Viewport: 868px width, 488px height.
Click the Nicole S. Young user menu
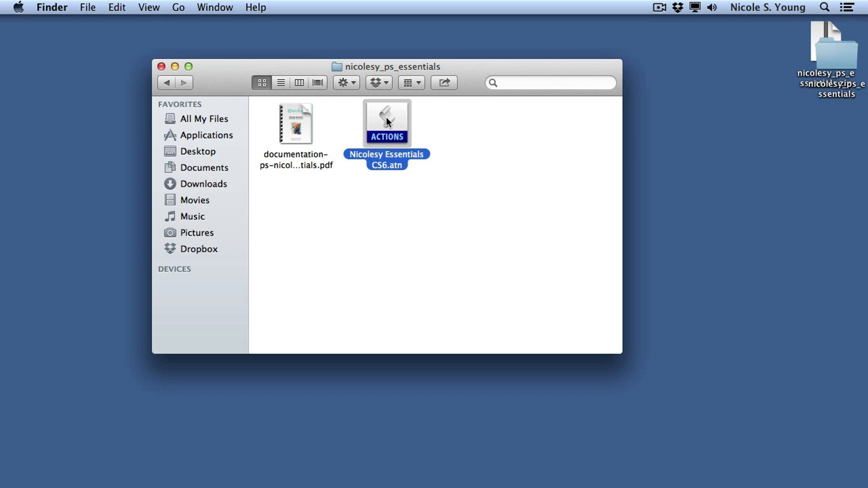[767, 7]
